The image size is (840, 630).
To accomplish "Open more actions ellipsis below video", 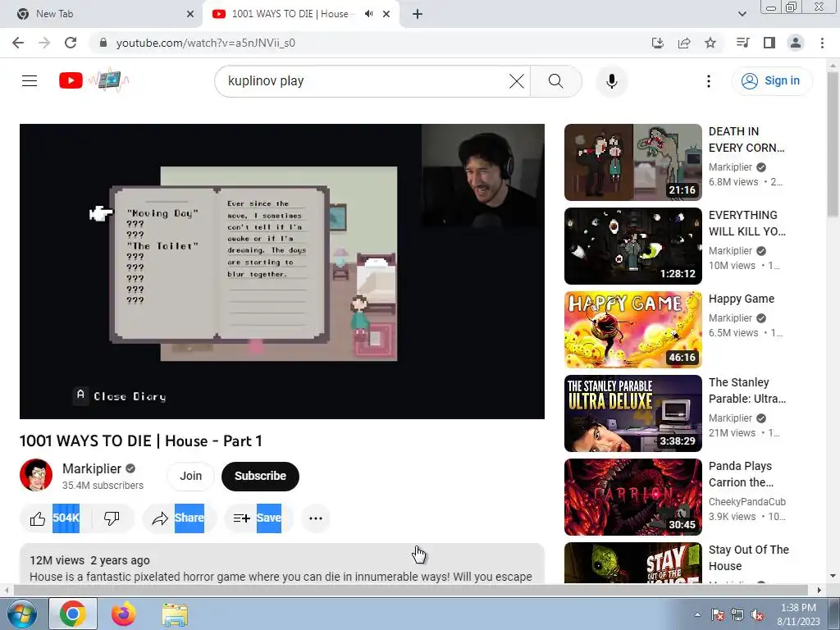I will coord(316,518).
